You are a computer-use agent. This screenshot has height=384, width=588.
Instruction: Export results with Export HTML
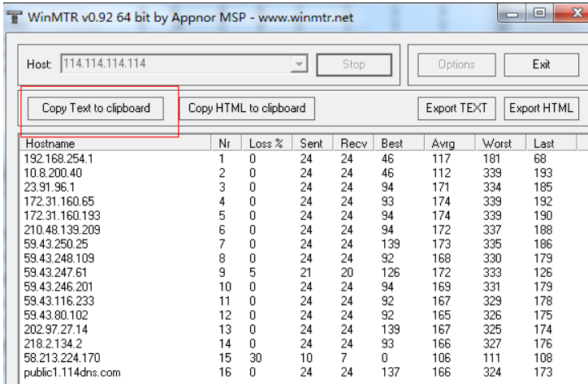click(541, 108)
